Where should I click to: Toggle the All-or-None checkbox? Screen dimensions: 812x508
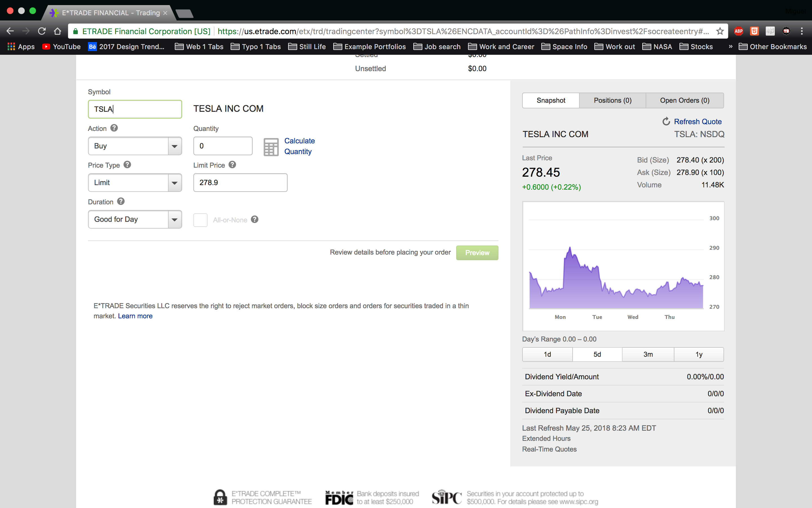click(200, 220)
